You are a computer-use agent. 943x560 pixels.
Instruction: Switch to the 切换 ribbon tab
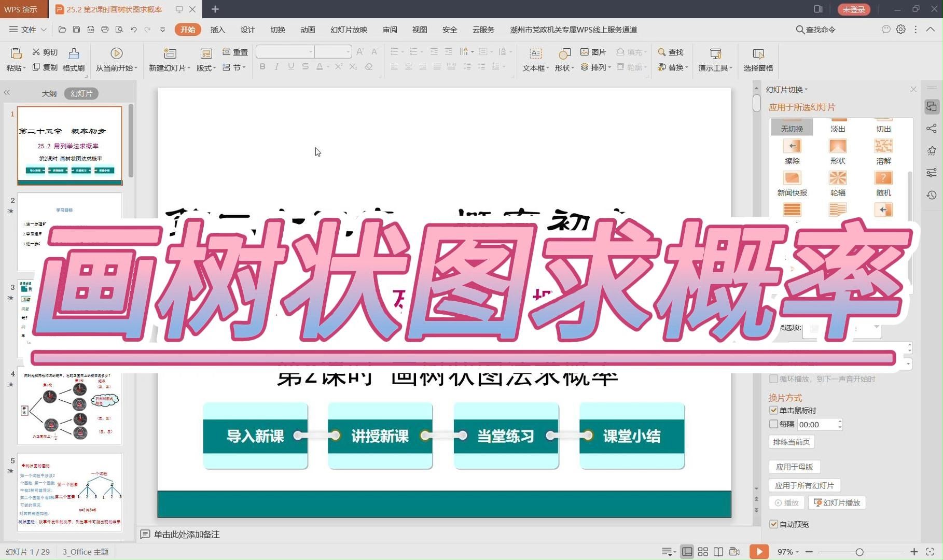278,30
